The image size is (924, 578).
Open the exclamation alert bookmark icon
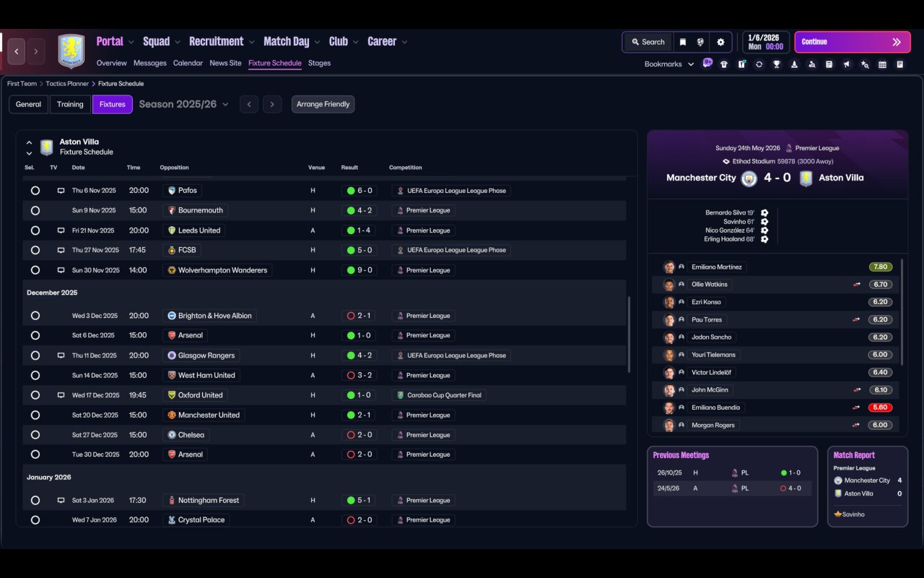[x=741, y=64]
